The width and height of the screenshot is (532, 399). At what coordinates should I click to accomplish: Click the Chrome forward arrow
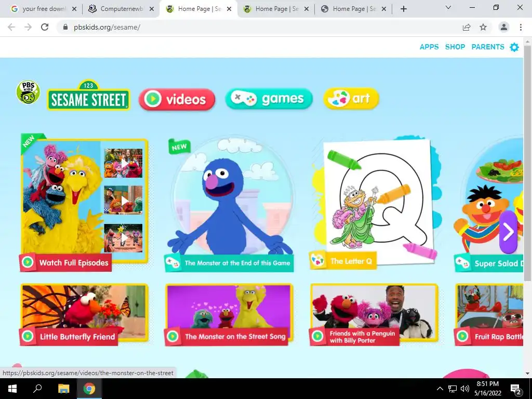(x=28, y=27)
